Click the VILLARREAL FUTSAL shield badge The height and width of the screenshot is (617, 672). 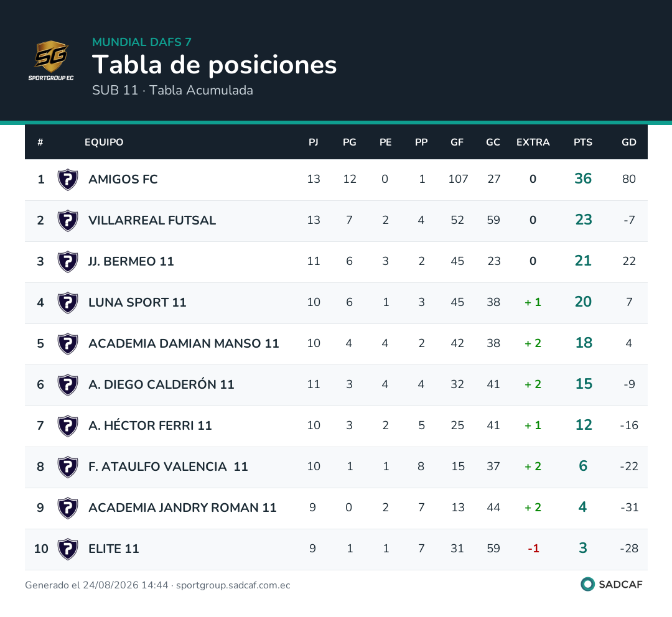68,221
